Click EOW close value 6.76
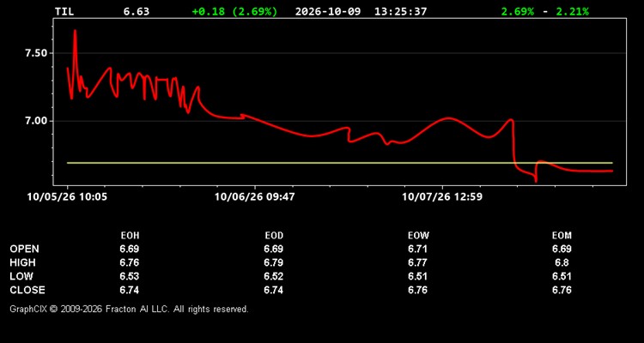This screenshot has height=343, width=644. 417,290
